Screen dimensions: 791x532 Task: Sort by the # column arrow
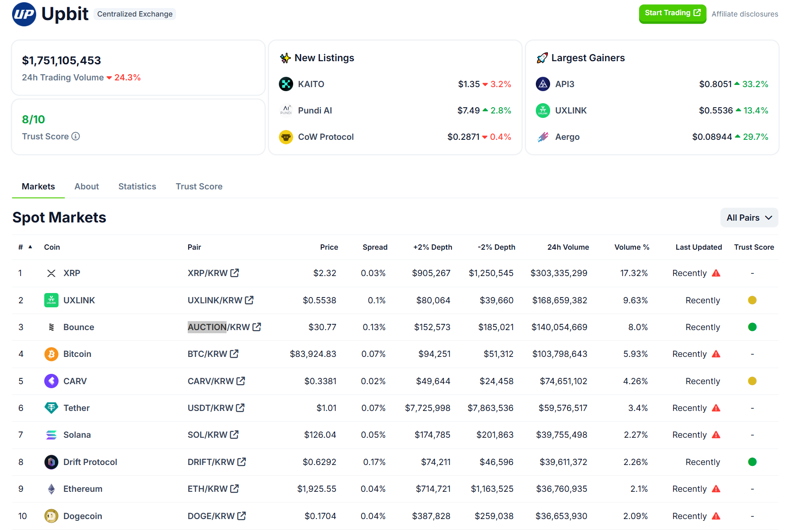pyautogui.click(x=30, y=247)
